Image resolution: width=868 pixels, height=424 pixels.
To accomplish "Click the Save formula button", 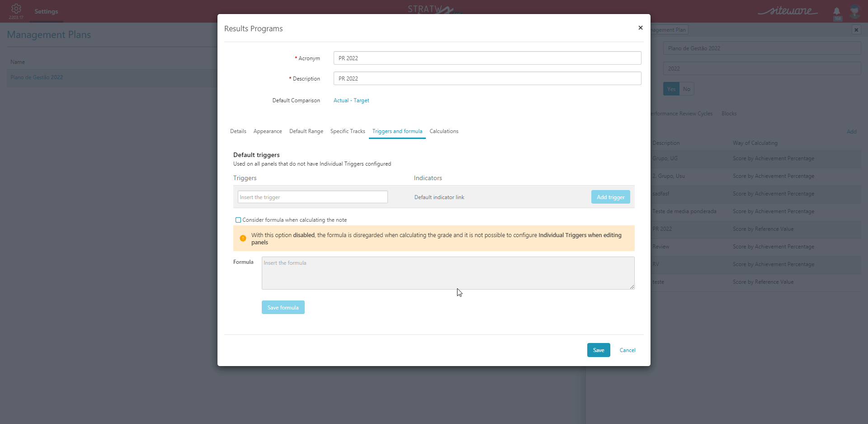I will 283,307.
